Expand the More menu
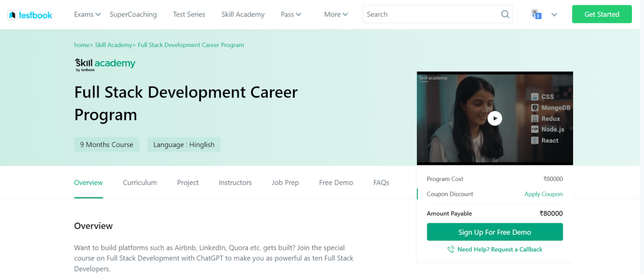644x275 pixels. coord(335,14)
